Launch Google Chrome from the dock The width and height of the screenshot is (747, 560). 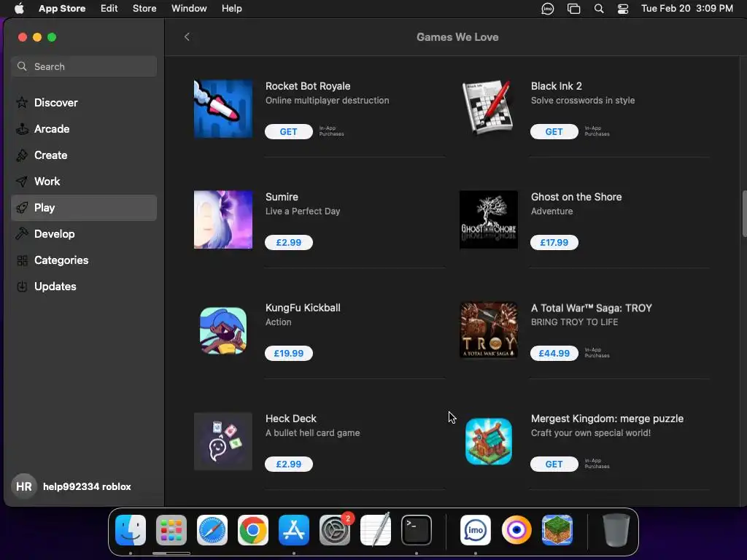point(253,530)
